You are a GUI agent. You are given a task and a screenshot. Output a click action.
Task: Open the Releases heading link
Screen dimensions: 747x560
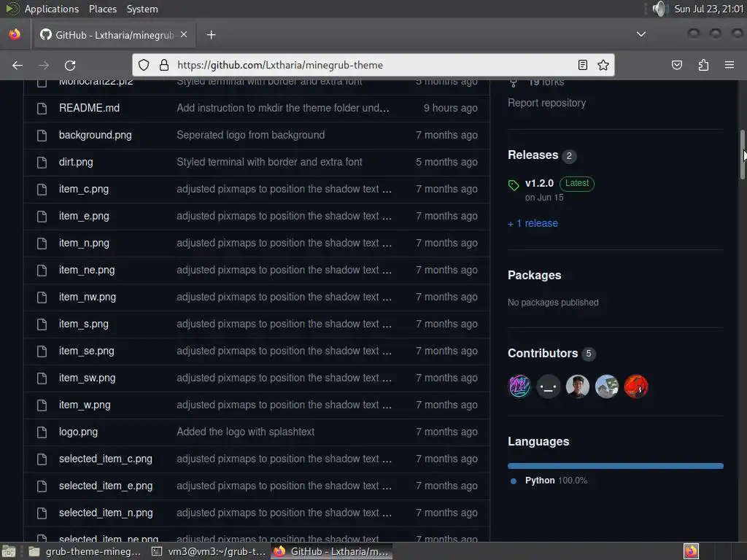pos(533,155)
